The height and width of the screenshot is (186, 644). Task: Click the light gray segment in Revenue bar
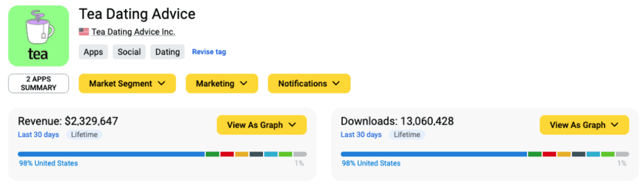click(300, 154)
